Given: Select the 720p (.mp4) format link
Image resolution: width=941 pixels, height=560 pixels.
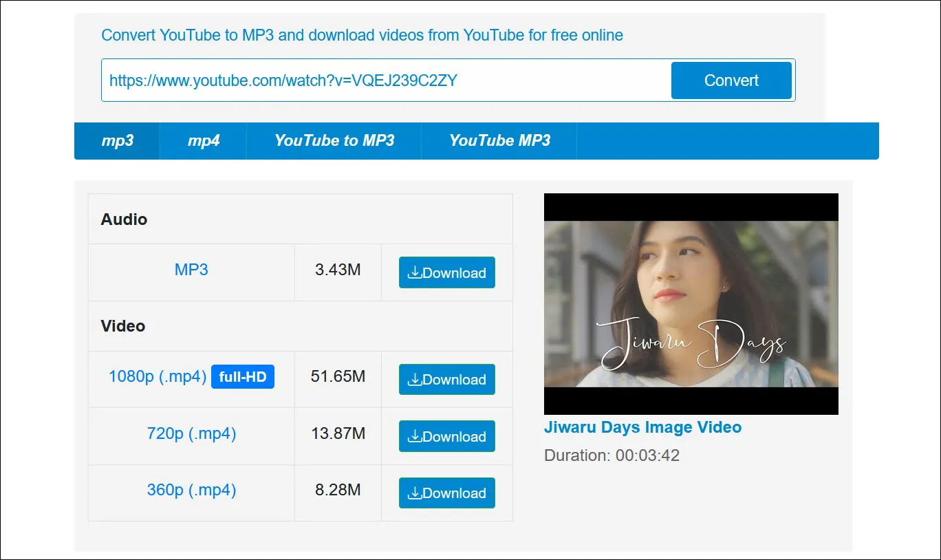Looking at the screenshot, I should pos(191,433).
